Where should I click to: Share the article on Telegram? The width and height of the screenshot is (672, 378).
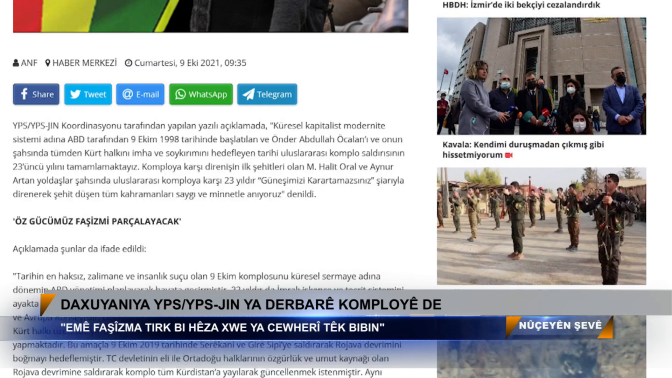[267, 94]
